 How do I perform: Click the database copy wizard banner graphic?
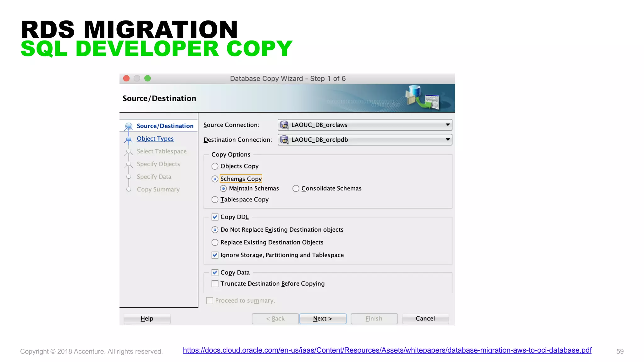(x=423, y=98)
